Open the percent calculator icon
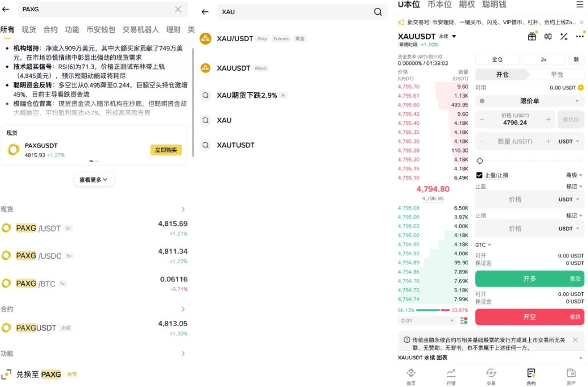This screenshot has height=387, width=588. (564, 36)
